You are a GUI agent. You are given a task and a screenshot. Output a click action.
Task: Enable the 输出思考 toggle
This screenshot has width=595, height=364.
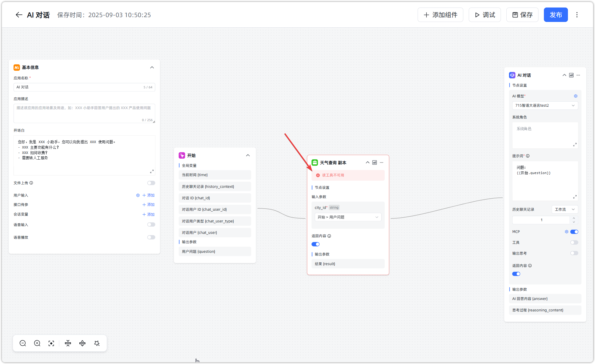[574, 253]
